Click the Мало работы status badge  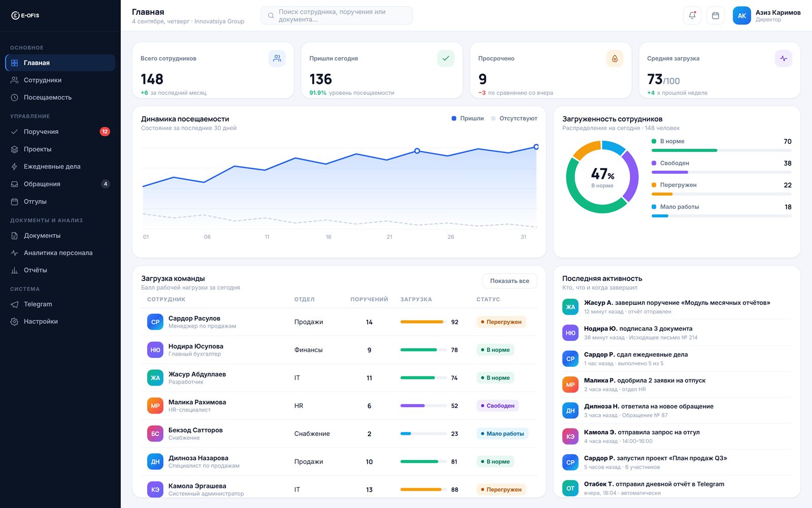(502, 434)
